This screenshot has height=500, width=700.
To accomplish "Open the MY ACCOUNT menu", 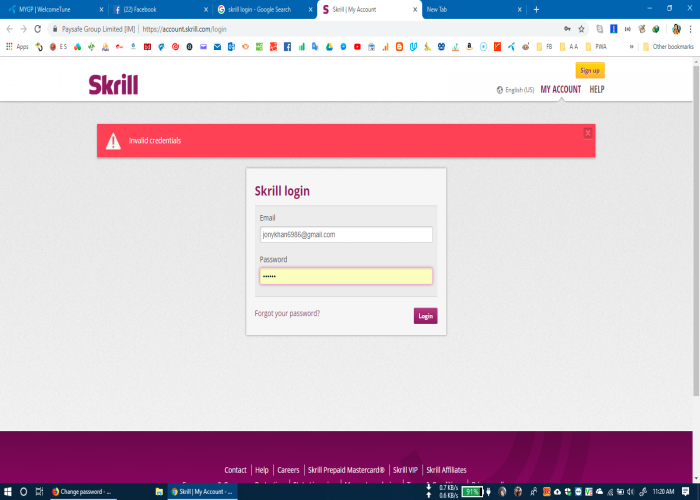I will (x=561, y=89).
